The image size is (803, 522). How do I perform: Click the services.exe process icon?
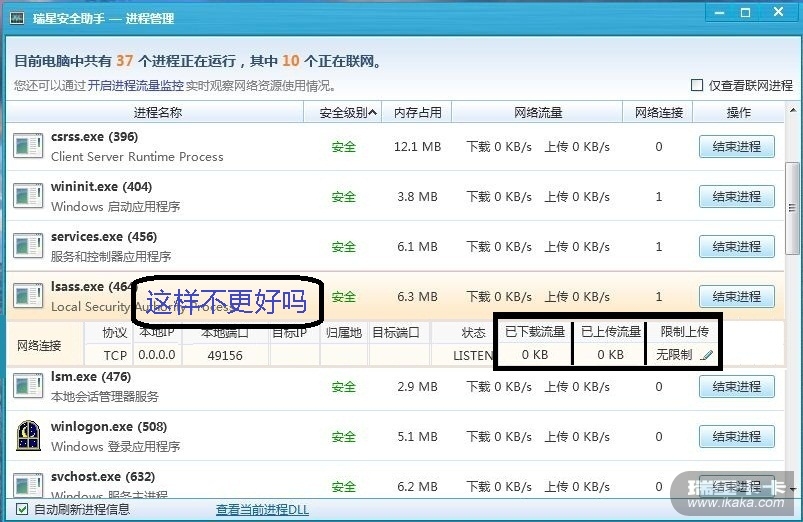click(x=28, y=246)
